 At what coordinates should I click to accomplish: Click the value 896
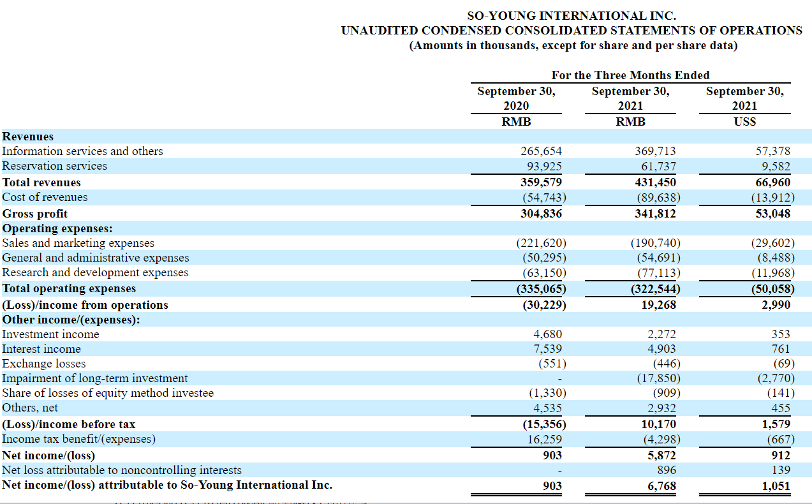[666, 470]
